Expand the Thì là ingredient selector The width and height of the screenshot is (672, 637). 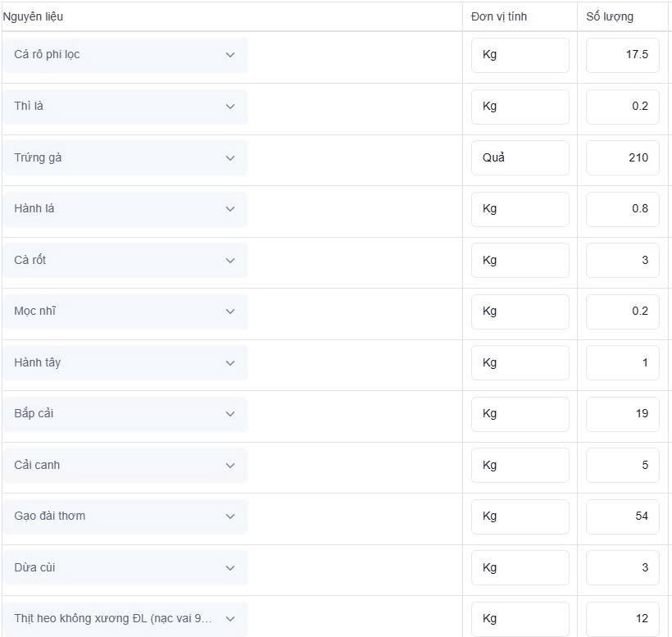[x=125, y=107]
